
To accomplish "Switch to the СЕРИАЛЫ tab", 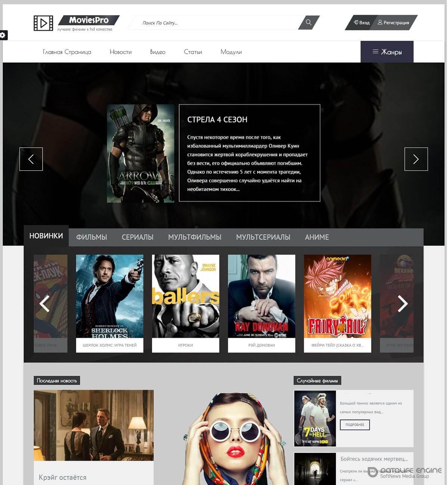I will (137, 237).
